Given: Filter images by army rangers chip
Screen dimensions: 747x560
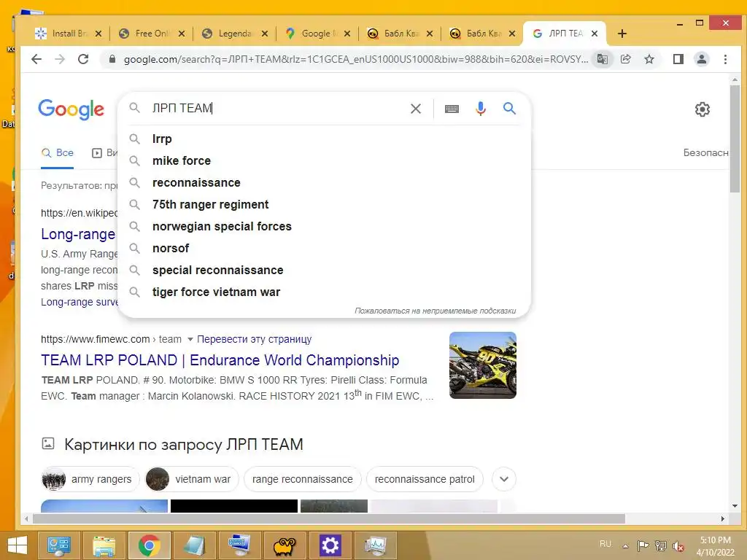Looking at the screenshot, I should [x=90, y=479].
